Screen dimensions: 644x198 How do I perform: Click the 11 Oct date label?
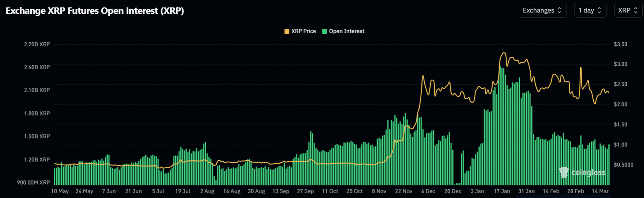[330, 191]
